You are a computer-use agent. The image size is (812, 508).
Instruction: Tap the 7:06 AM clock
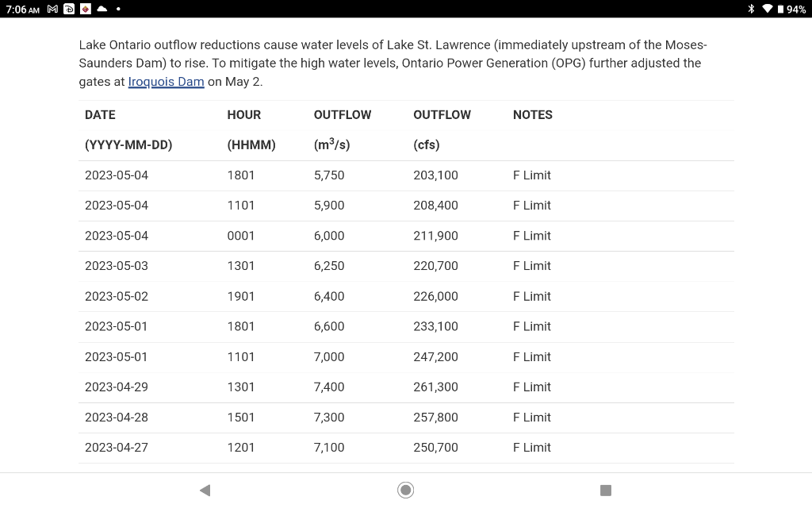coord(22,9)
